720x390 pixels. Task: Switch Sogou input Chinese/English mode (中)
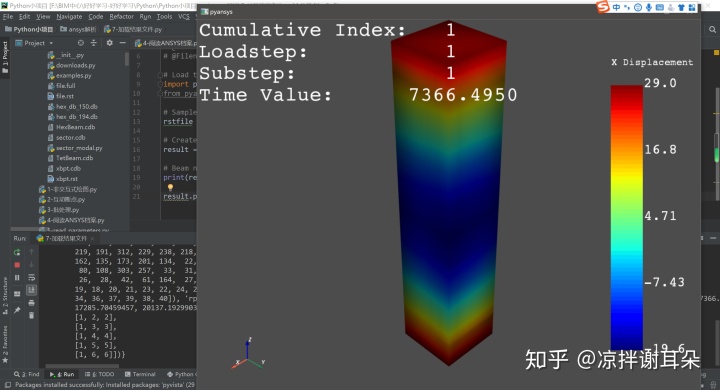click(617, 7)
